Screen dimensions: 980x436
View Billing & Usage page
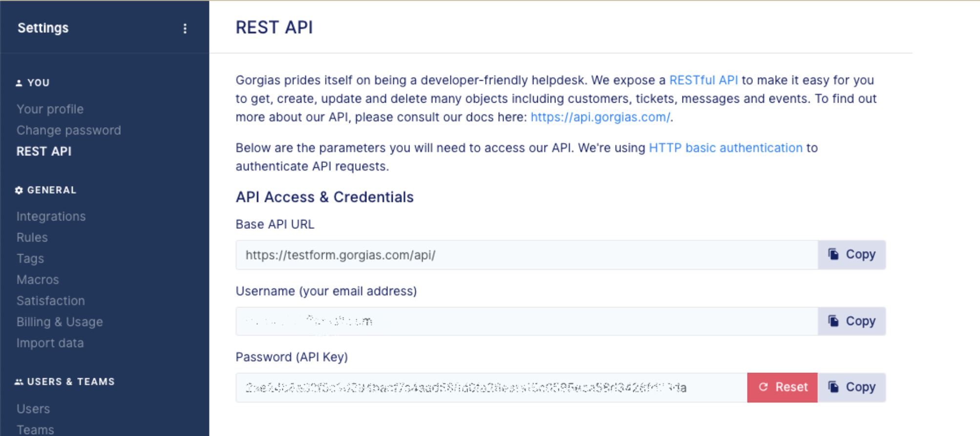(60, 322)
